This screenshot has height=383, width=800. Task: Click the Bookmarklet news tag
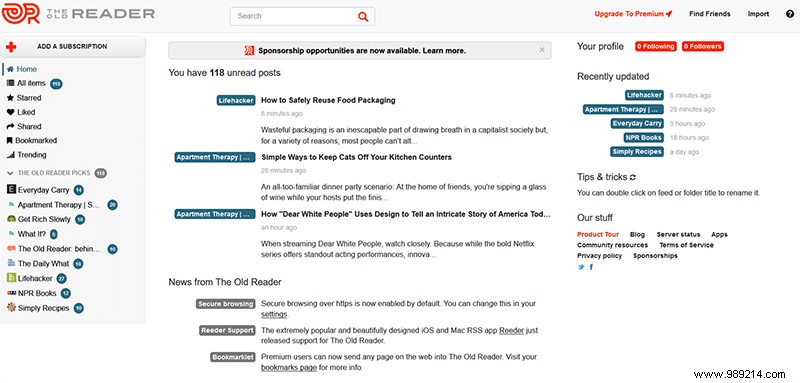click(x=232, y=357)
